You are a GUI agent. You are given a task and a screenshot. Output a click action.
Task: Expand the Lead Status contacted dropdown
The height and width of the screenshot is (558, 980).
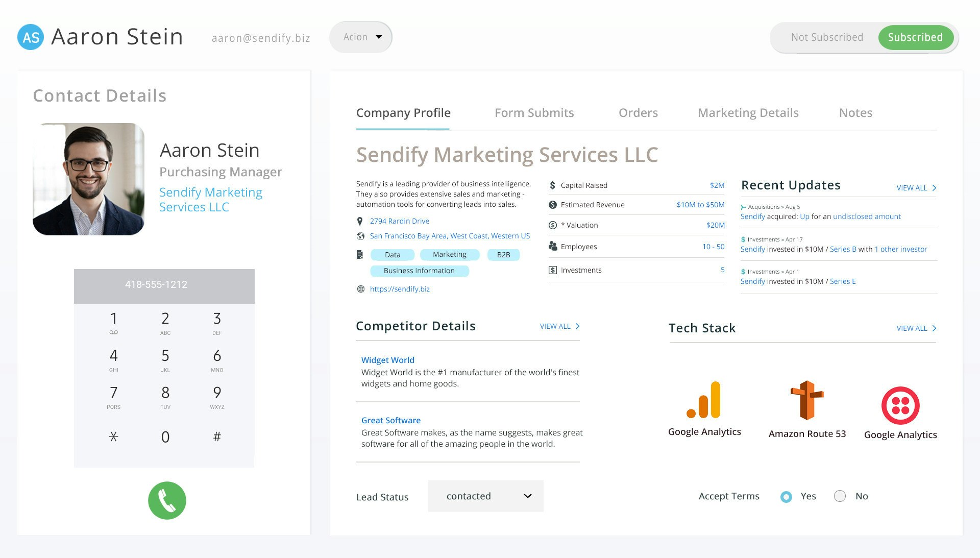pyautogui.click(x=485, y=496)
